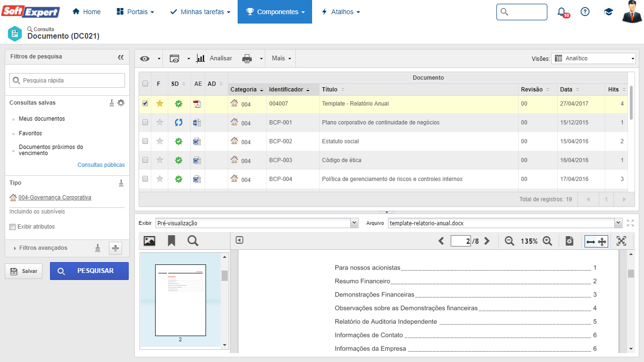This screenshot has height=362, width=644.
Task: Expand Filtros avançados section
Action: (42, 248)
